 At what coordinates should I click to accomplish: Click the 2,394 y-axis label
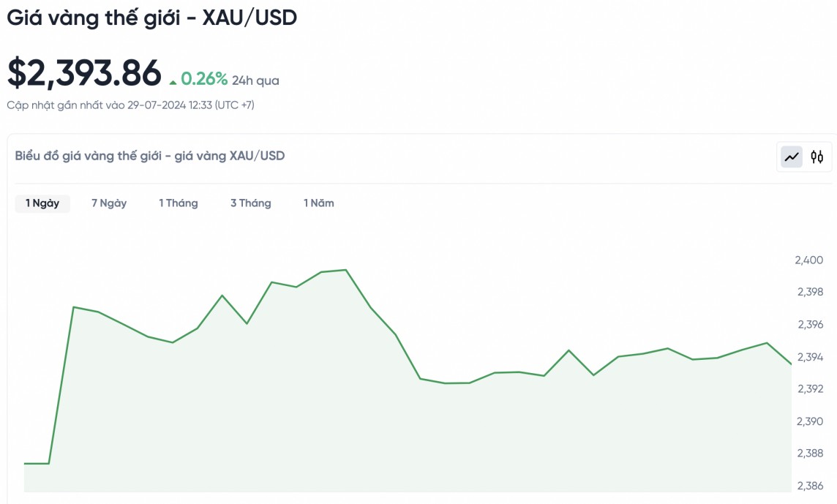point(808,357)
